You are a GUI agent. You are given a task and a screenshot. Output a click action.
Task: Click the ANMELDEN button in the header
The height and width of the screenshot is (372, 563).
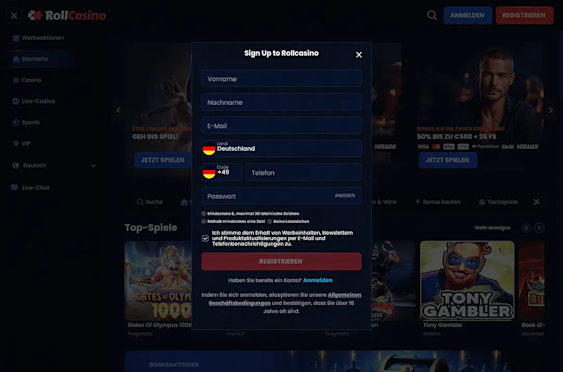[467, 15]
